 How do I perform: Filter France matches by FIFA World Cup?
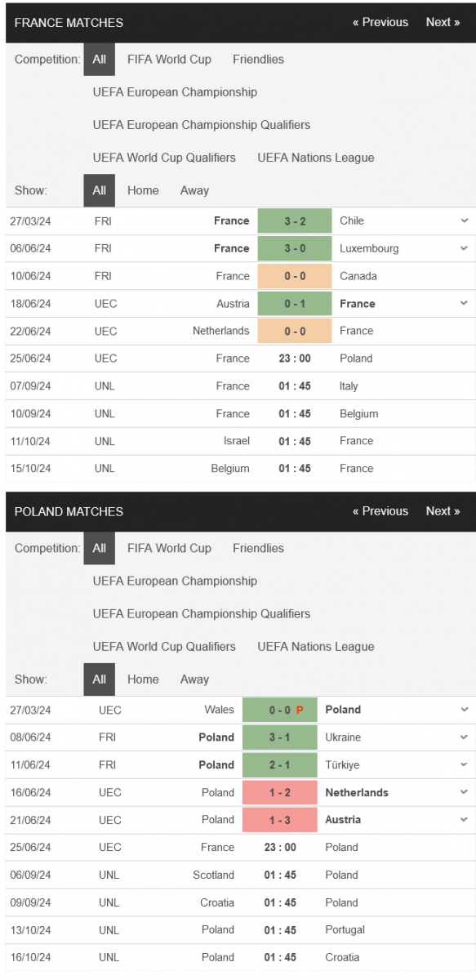(x=169, y=59)
